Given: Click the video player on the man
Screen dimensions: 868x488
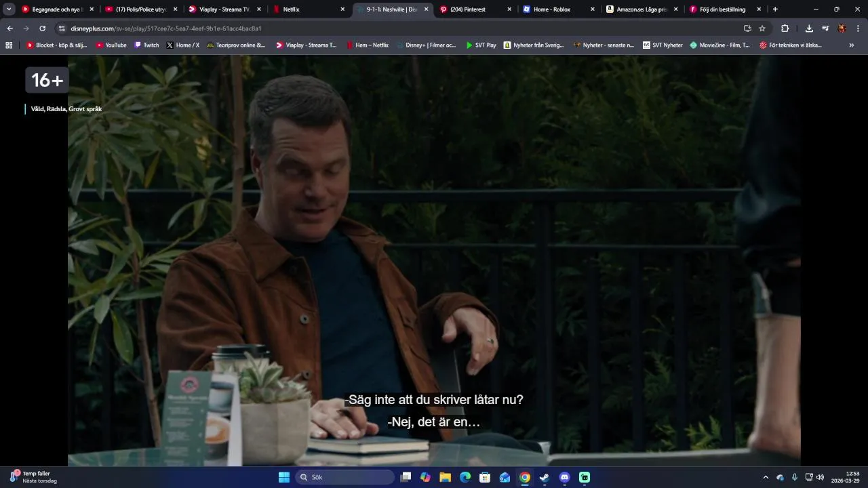Looking at the screenshot, I should click(434, 260).
